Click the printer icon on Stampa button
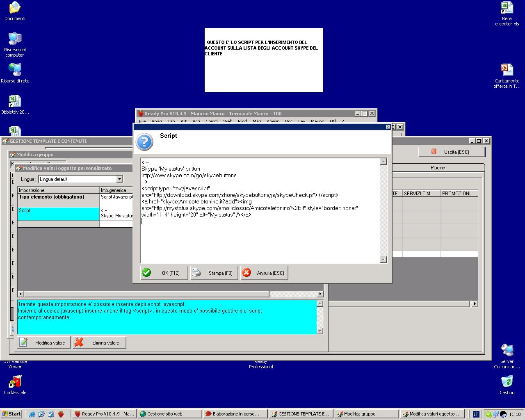The image size is (525, 420). click(196, 272)
